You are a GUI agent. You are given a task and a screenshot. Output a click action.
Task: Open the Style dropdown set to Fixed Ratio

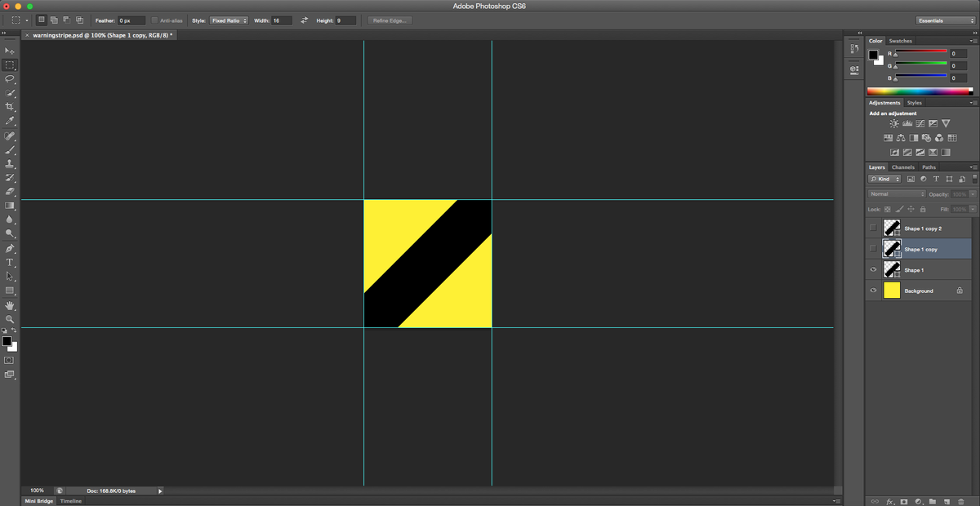click(x=229, y=20)
